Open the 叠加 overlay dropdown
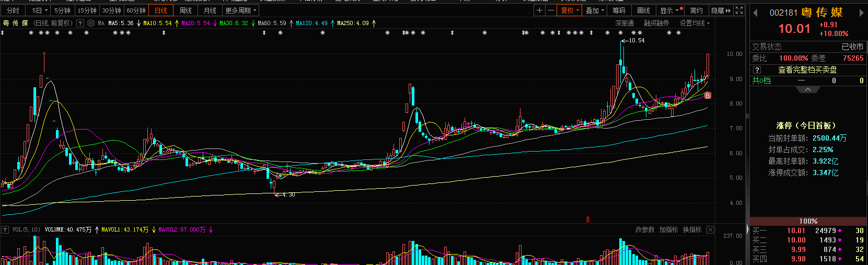Viewport: 868px width, 265px height. click(x=595, y=10)
